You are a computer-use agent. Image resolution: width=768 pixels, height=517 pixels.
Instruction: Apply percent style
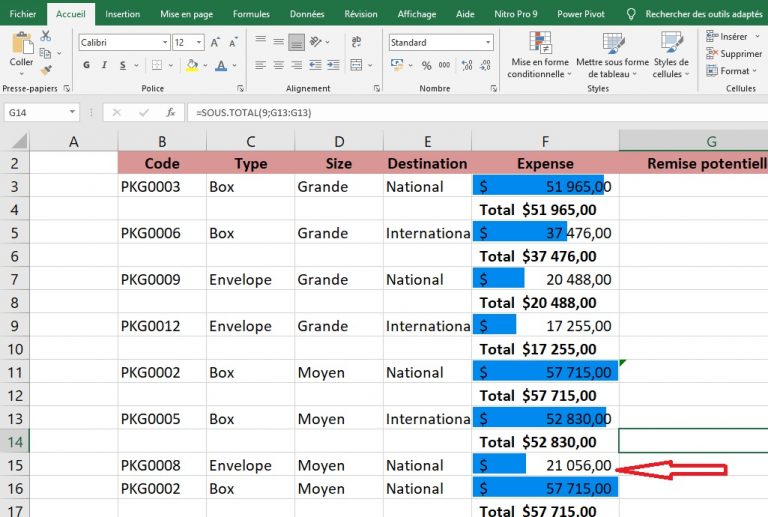click(x=427, y=65)
